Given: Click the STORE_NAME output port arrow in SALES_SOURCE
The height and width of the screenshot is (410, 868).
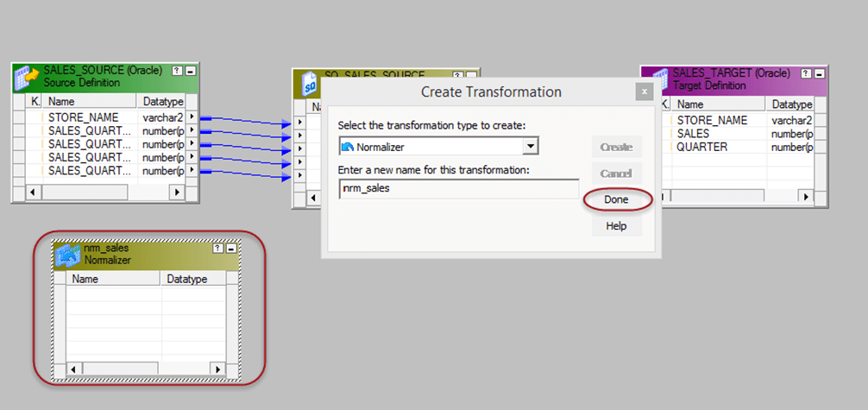Looking at the screenshot, I should [192, 117].
